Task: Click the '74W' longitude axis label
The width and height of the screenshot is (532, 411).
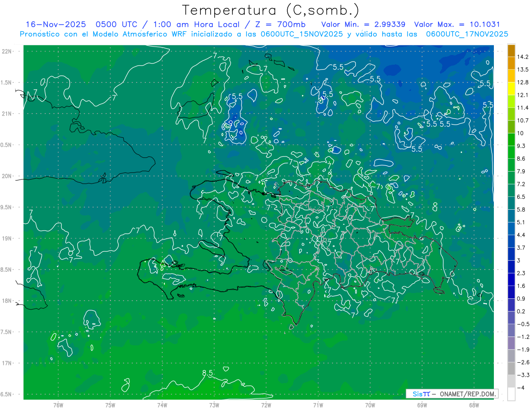Action: point(162,405)
